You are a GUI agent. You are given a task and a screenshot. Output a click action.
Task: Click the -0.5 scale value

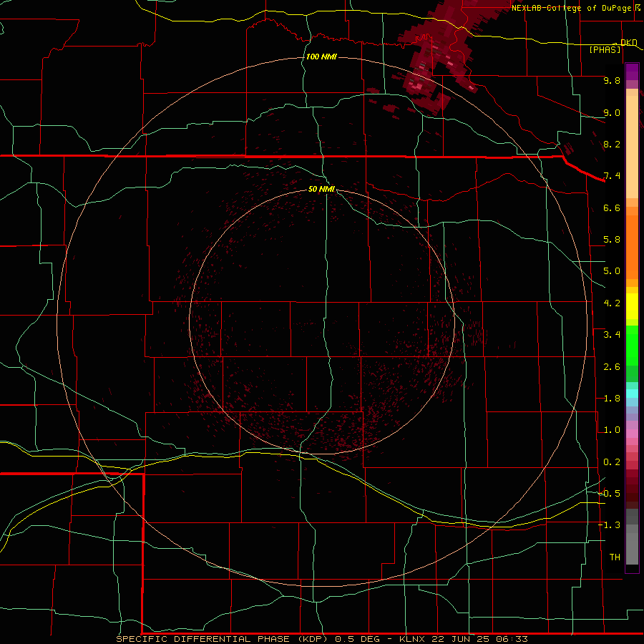point(610,494)
